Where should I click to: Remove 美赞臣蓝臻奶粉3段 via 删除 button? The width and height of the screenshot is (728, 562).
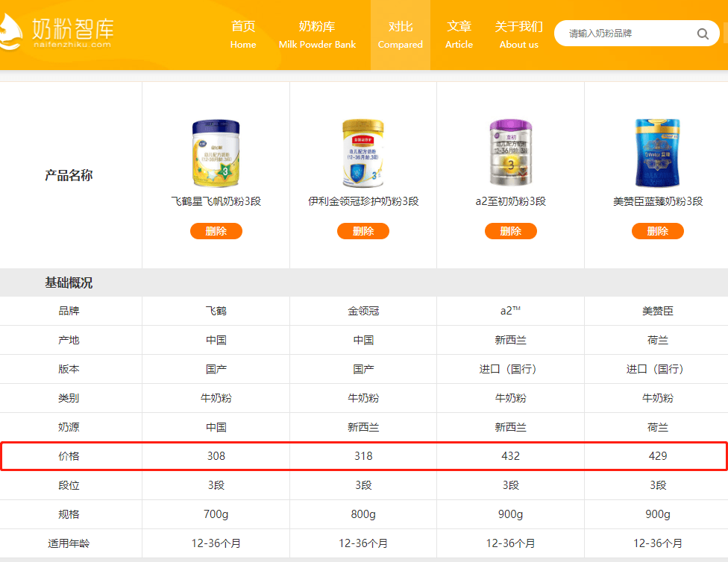(x=657, y=231)
